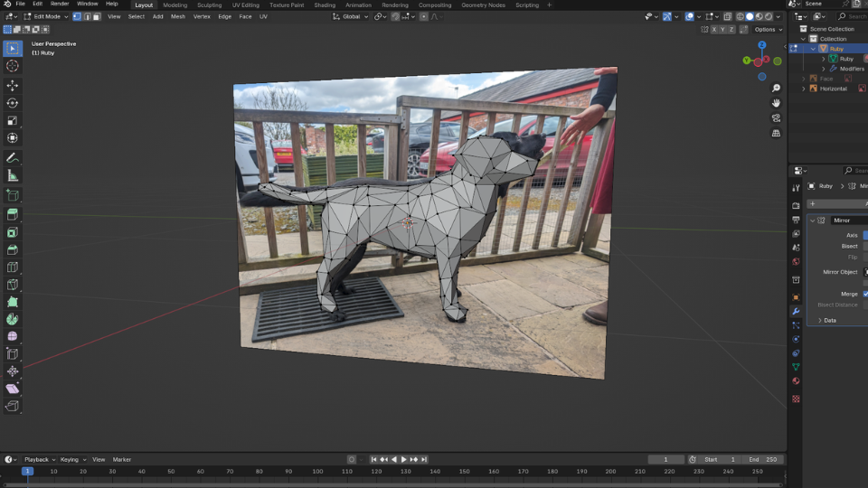Select the Move tool in the toolbar
The width and height of the screenshot is (868, 488).
click(13, 85)
